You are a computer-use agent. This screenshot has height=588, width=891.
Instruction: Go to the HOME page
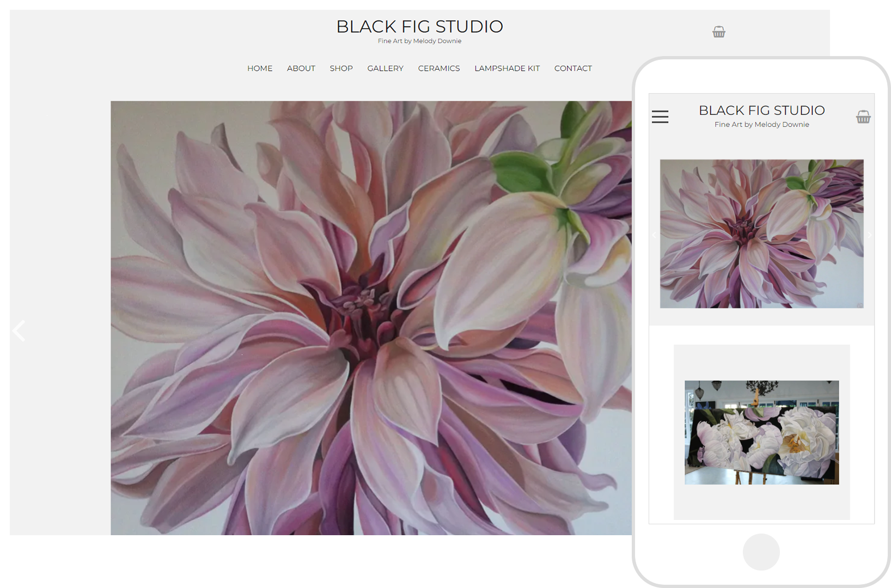point(259,69)
